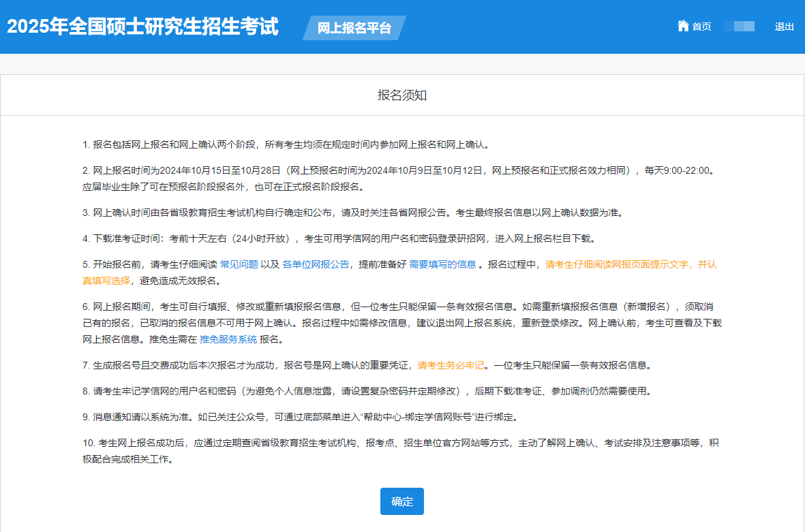The width and height of the screenshot is (805, 532).
Task: Click the orange 请考生务必牢记 text
Action: click(451, 365)
